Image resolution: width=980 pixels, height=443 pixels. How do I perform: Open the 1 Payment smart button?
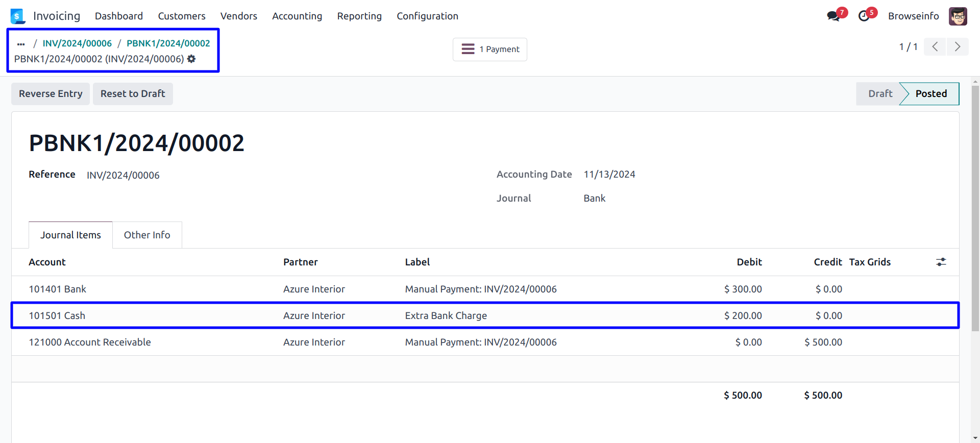(x=489, y=50)
